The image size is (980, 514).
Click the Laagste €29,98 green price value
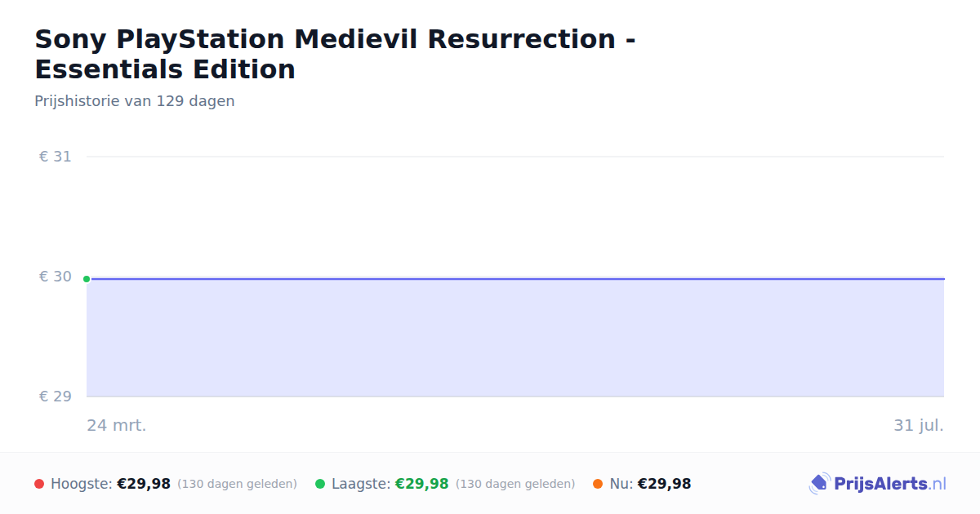422,484
